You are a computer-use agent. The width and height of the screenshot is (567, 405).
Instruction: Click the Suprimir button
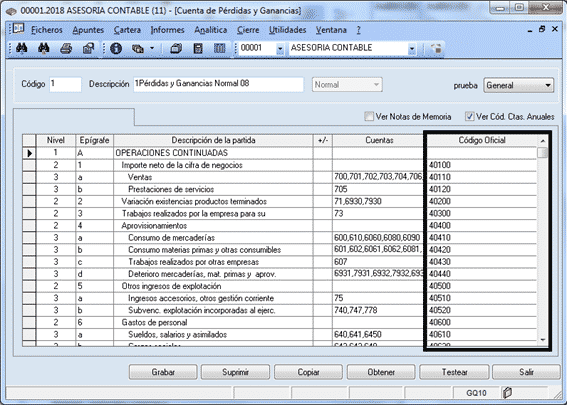click(235, 372)
